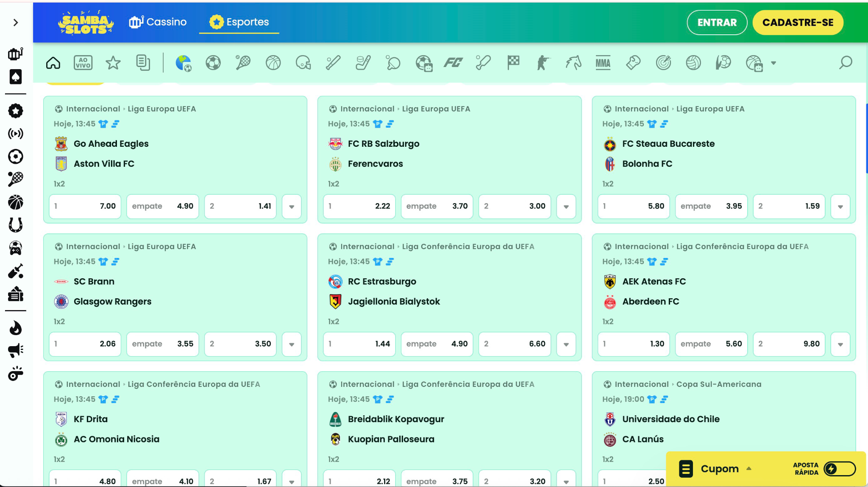This screenshot has width=868, height=487.
Task: Click the live broadcast icon in left sidebar
Action: (16, 134)
